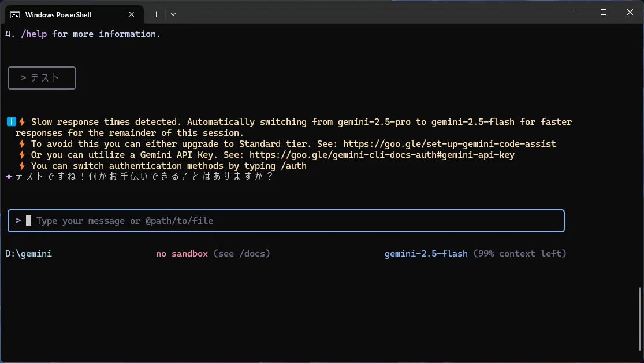This screenshot has height=363, width=644.
Task: Open a new terminal tab
Action: (x=156, y=14)
